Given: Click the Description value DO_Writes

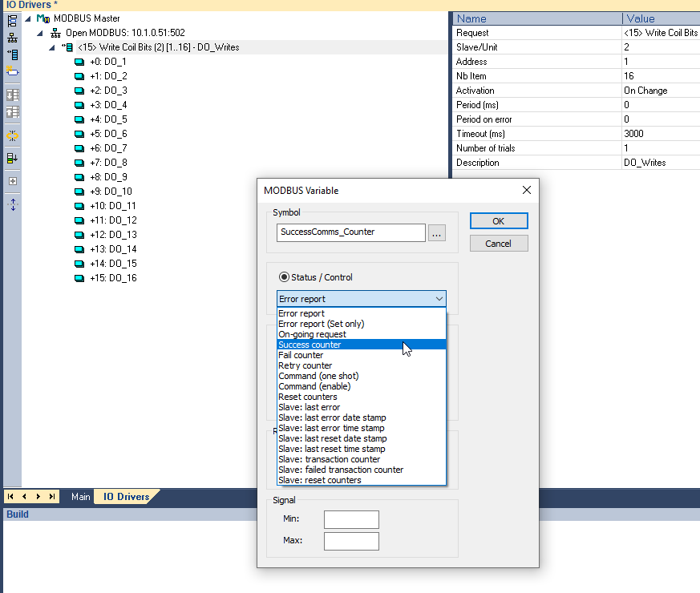Looking at the screenshot, I should [x=645, y=163].
